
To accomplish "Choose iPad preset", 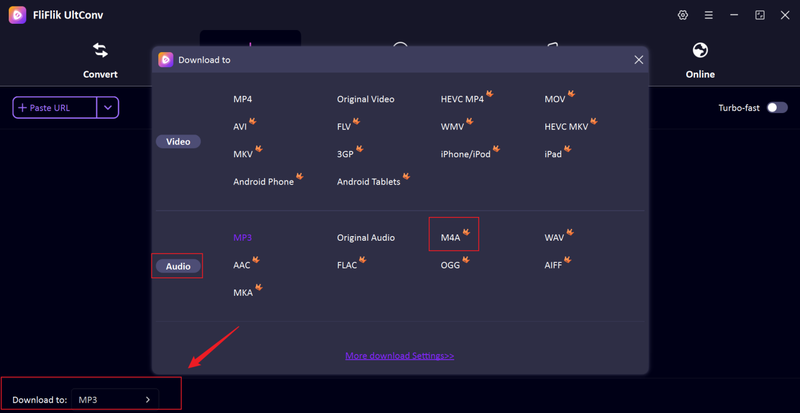I will click(x=553, y=154).
